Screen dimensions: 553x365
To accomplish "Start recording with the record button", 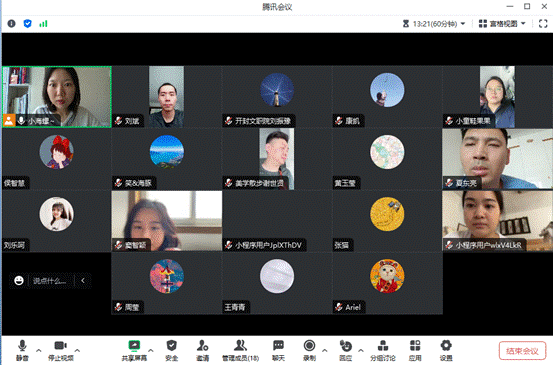I will (x=309, y=350).
